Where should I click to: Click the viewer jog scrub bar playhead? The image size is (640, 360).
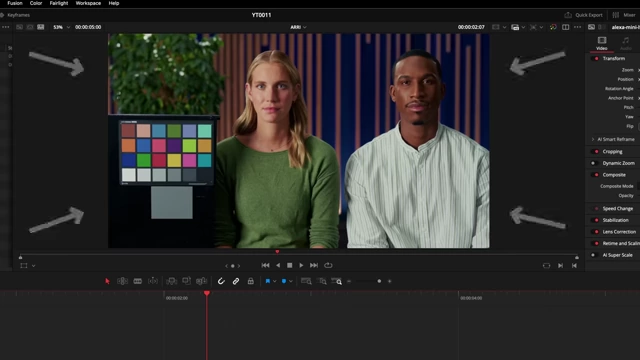278,252
